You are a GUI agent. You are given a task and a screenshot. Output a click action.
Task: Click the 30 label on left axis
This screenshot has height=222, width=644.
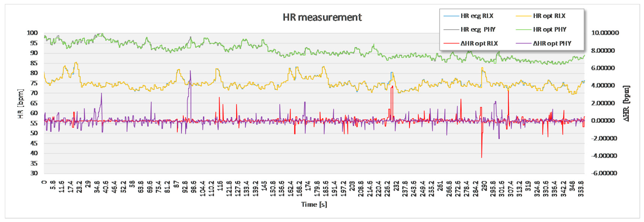click(x=34, y=173)
